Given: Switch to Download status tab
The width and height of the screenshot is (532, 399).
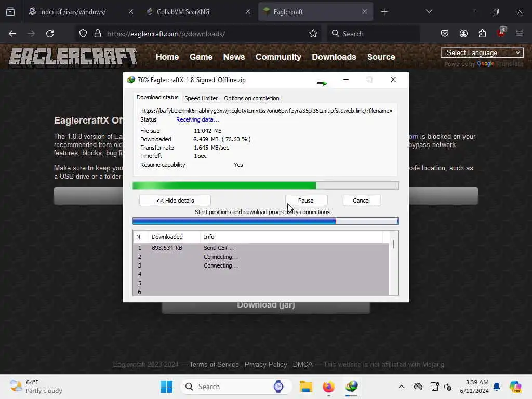Looking at the screenshot, I should coord(157,97).
